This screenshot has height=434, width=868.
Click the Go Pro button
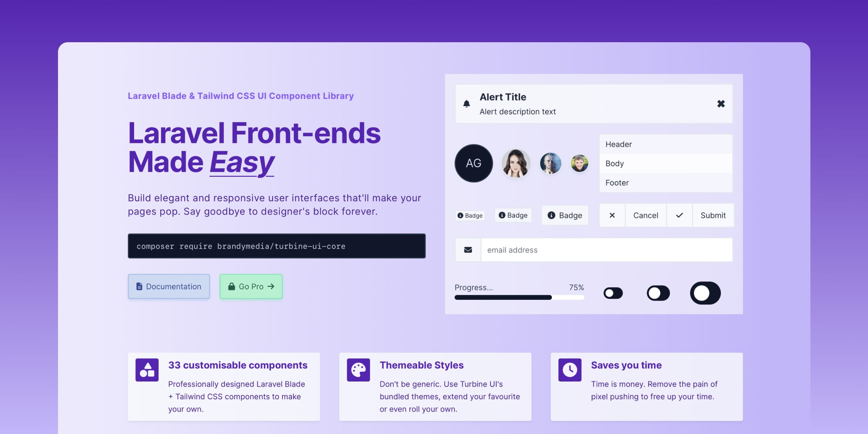tap(250, 286)
